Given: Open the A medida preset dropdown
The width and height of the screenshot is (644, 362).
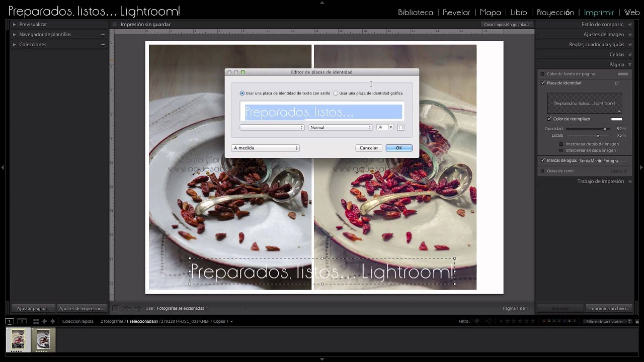Looking at the screenshot, I should pos(265,148).
